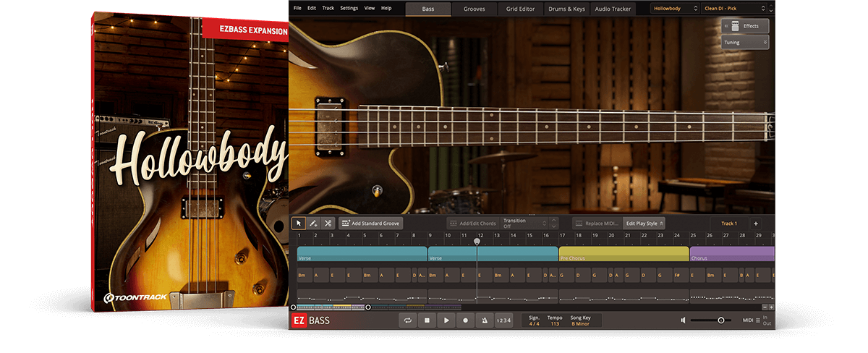This screenshot has width=868, height=353.
Task: Click the speaker volume icon
Action: (683, 320)
